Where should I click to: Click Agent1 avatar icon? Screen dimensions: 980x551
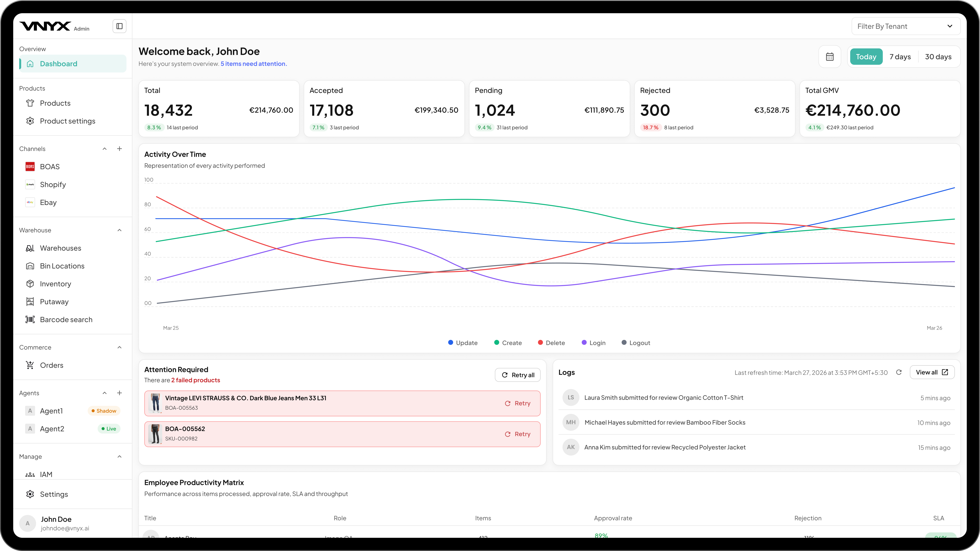30,411
